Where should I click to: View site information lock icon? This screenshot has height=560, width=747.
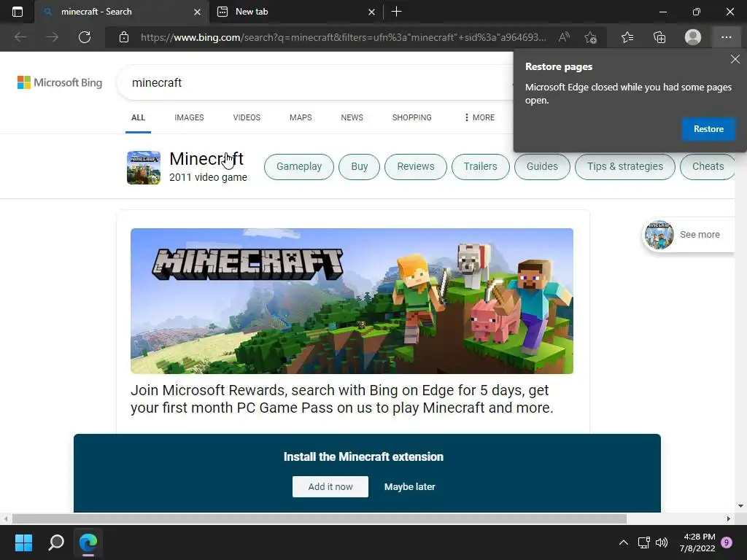pos(124,37)
